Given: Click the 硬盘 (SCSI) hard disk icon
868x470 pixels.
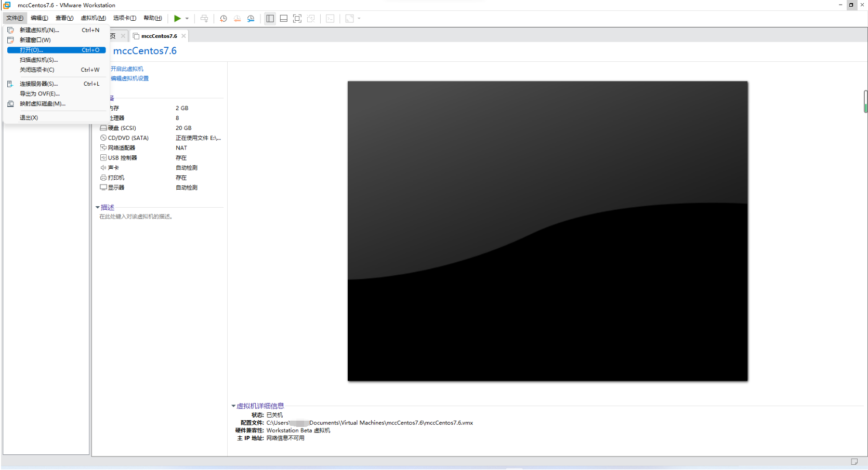Looking at the screenshot, I should pyautogui.click(x=103, y=128).
